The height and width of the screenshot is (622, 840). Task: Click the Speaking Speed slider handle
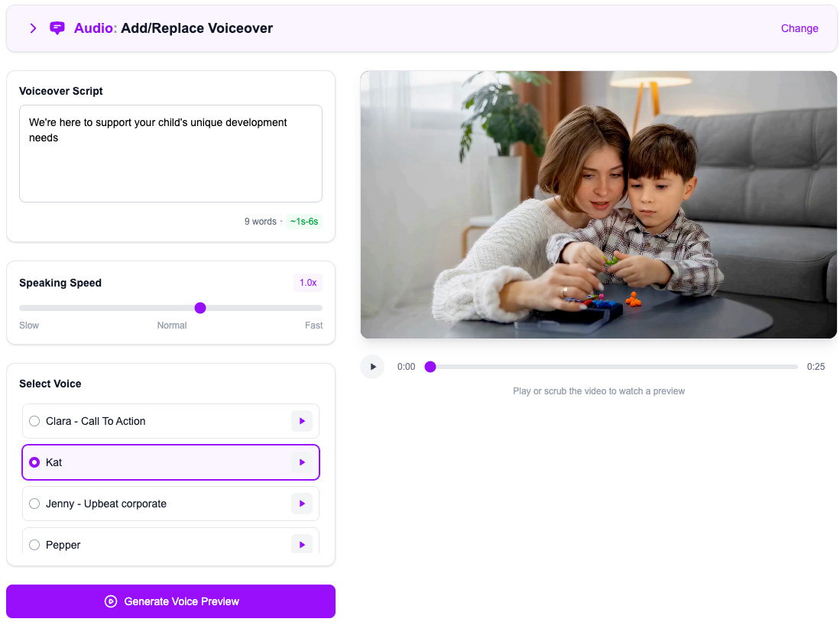click(200, 308)
